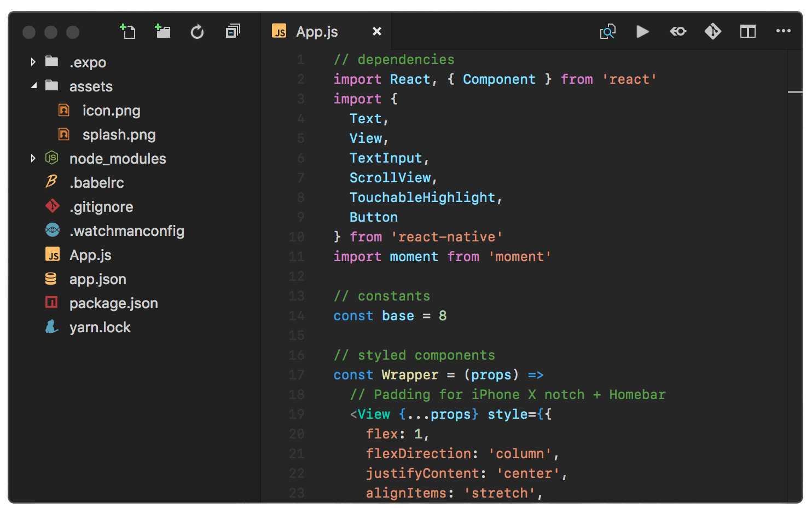Click the JS icon on the App.js tab
The height and width of the screenshot is (514, 812).
point(280,31)
